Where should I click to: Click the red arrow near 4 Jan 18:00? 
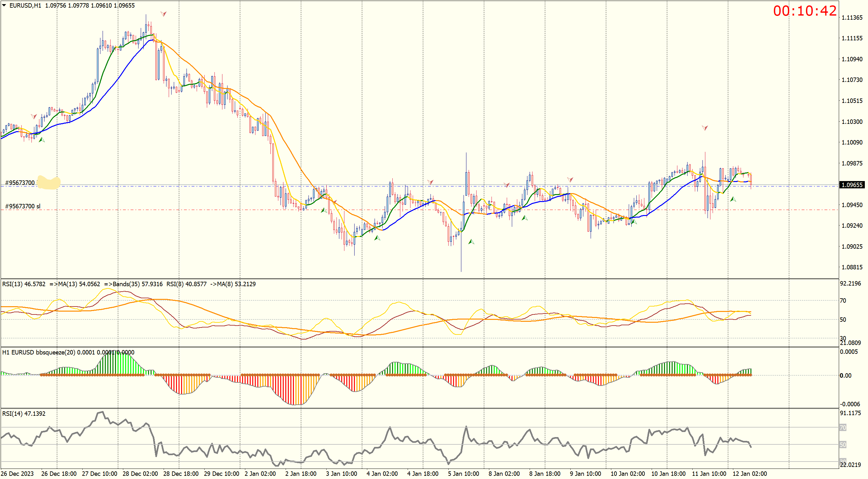pyautogui.click(x=430, y=182)
